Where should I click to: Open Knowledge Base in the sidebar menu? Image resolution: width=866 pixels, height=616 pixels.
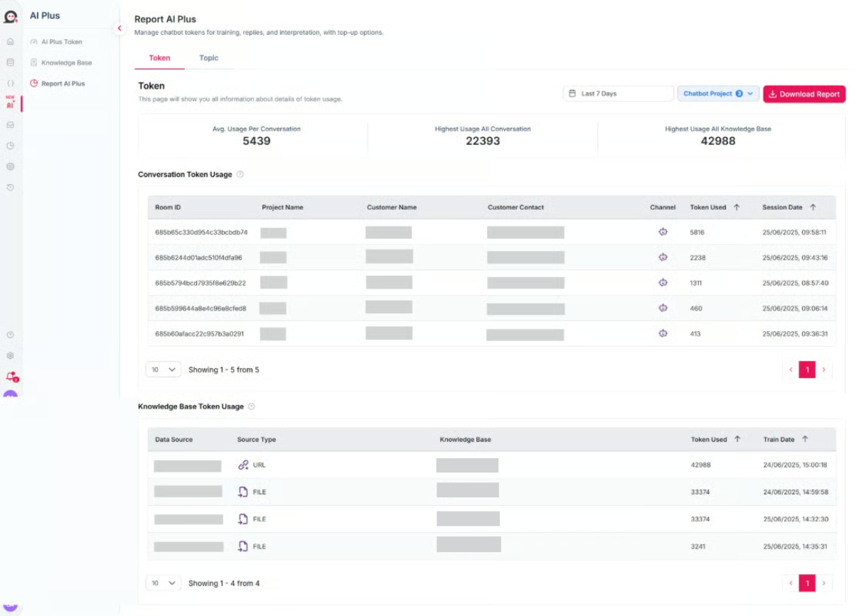(x=66, y=63)
